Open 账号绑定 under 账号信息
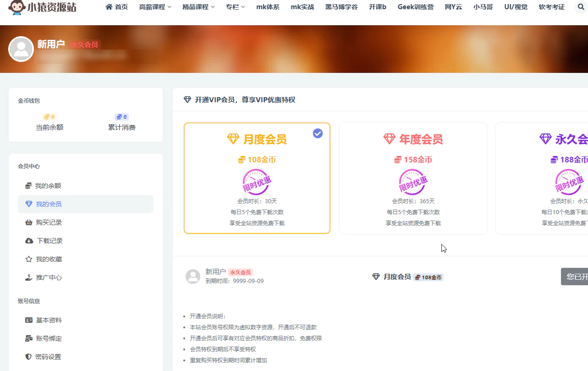This screenshot has height=371, width=588. click(86, 338)
